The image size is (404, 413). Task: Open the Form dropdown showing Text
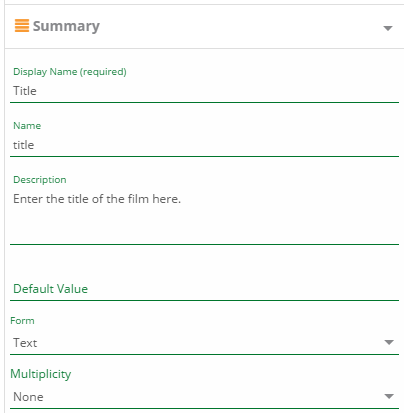point(204,343)
